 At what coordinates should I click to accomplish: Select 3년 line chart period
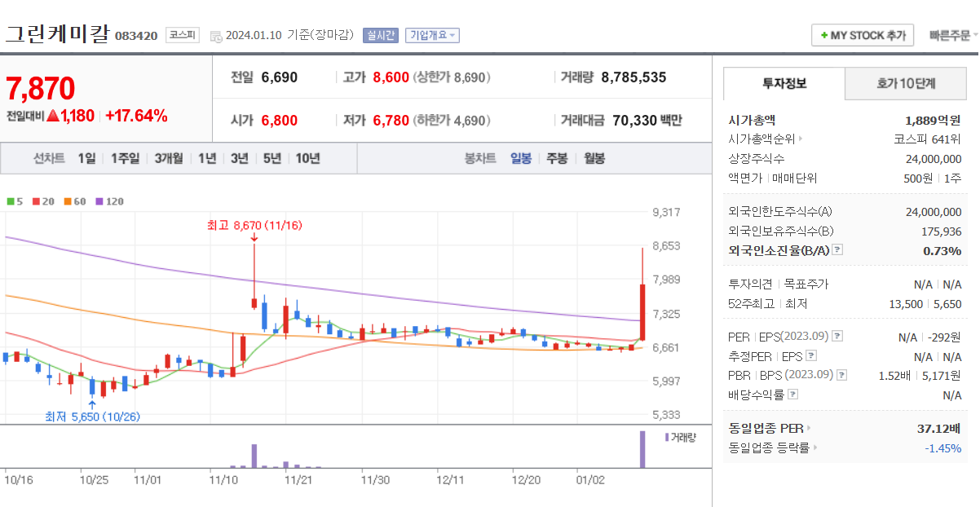coord(239,158)
